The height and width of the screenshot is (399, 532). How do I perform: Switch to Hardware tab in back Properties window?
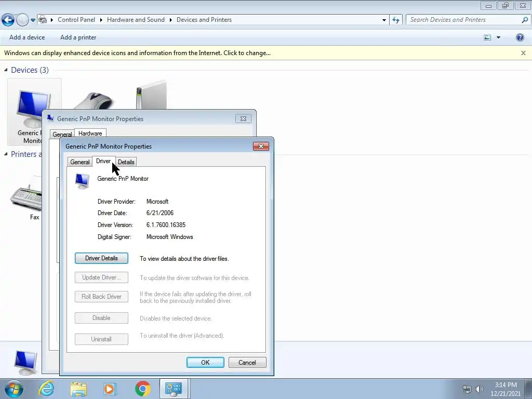90,134
